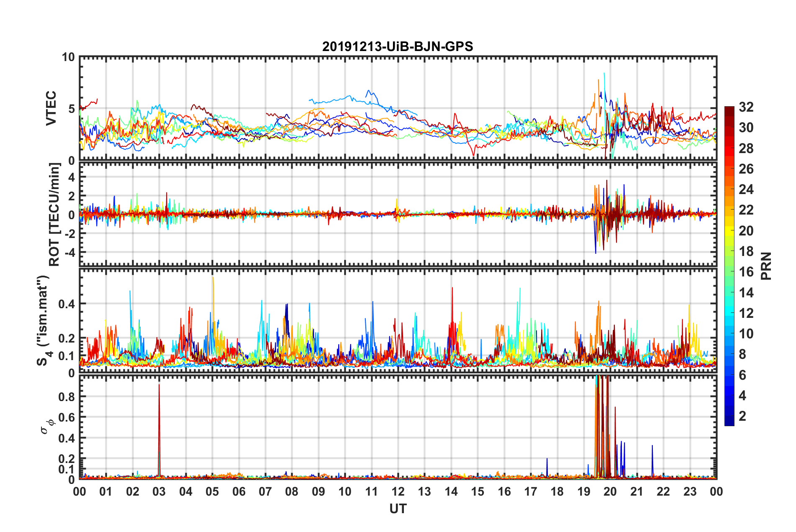This screenshot has height=532, width=796.
Task: Click x-axis hour label 19
Action: coord(584,491)
